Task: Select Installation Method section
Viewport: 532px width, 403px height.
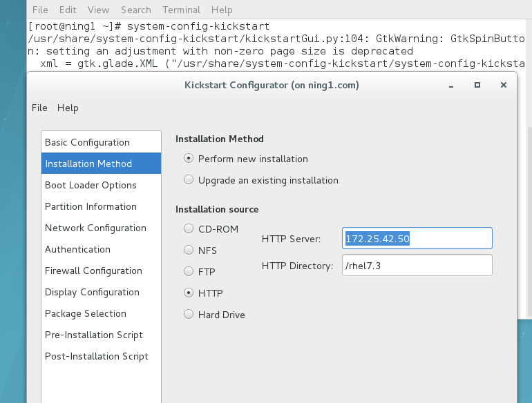Action: coord(101,164)
